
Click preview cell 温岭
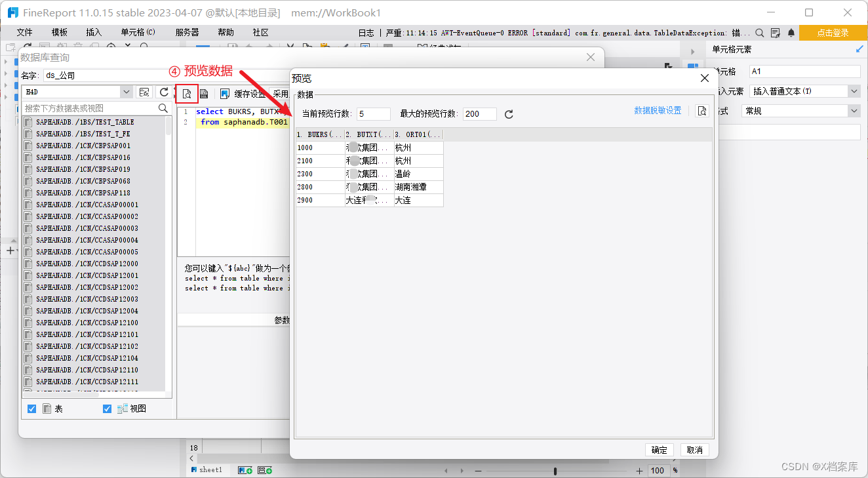point(418,174)
